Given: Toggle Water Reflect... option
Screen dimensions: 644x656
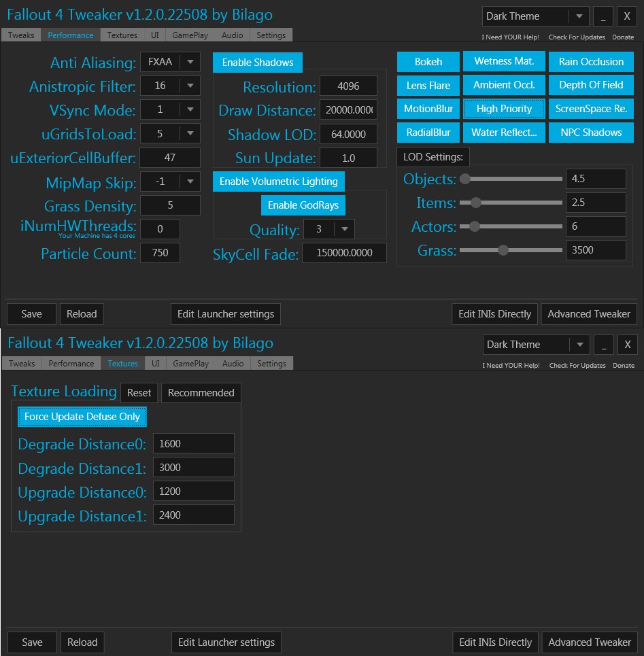Looking at the screenshot, I should pyautogui.click(x=504, y=133).
